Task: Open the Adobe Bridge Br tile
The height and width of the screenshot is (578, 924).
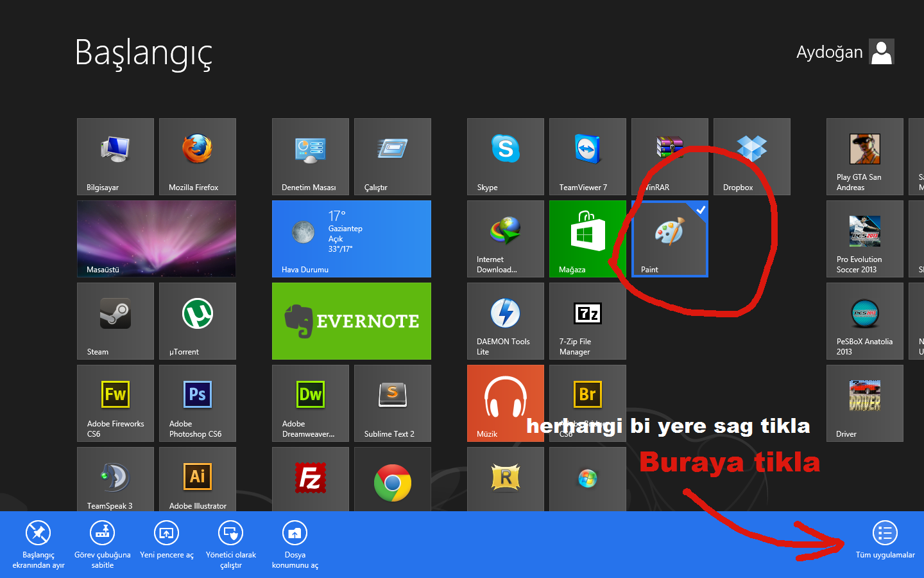Action: click(588, 403)
